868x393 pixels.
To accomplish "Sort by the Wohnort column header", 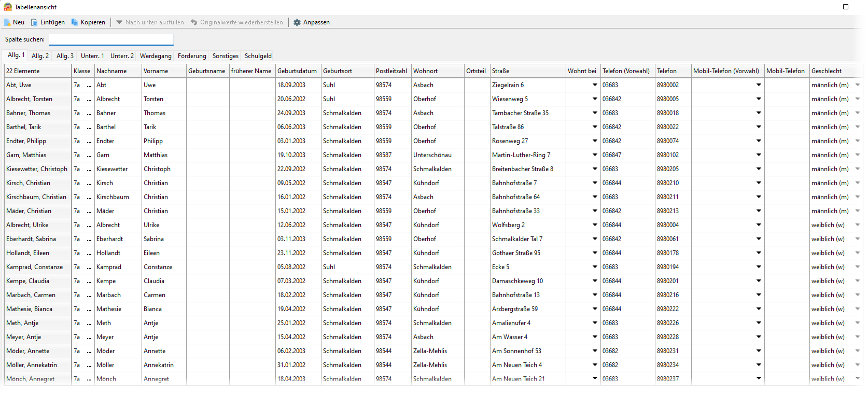I will tap(438, 71).
